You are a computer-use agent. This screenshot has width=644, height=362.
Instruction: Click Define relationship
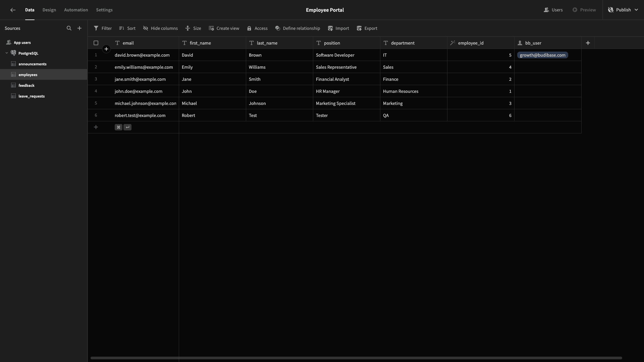(298, 28)
